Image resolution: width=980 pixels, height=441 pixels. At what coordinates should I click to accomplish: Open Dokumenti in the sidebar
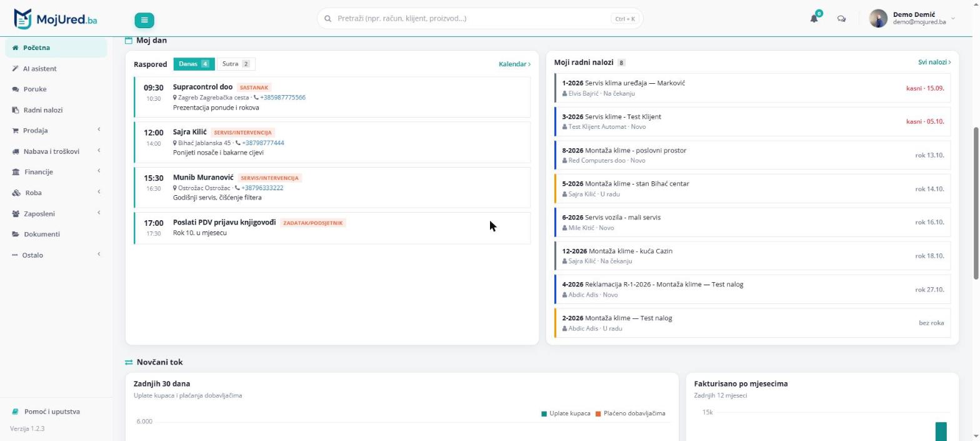[56, 235]
